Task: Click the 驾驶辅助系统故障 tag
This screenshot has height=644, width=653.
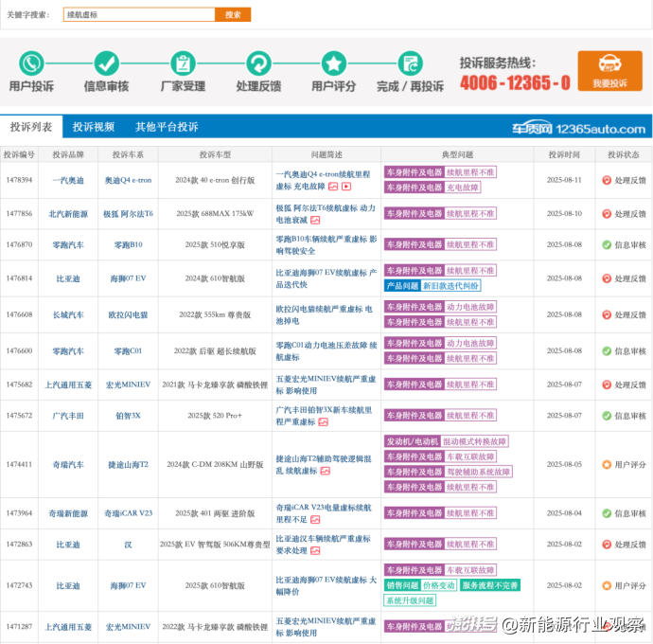Action: pos(478,472)
